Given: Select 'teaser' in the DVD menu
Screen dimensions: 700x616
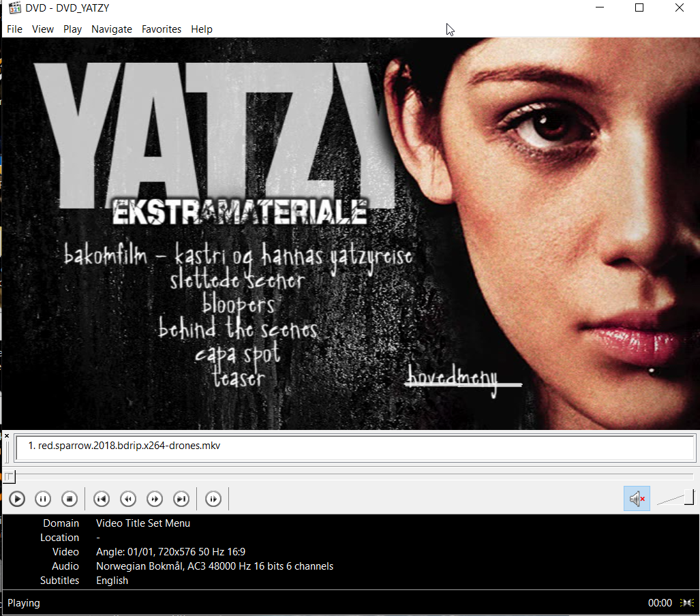Looking at the screenshot, I should point(239,378).
